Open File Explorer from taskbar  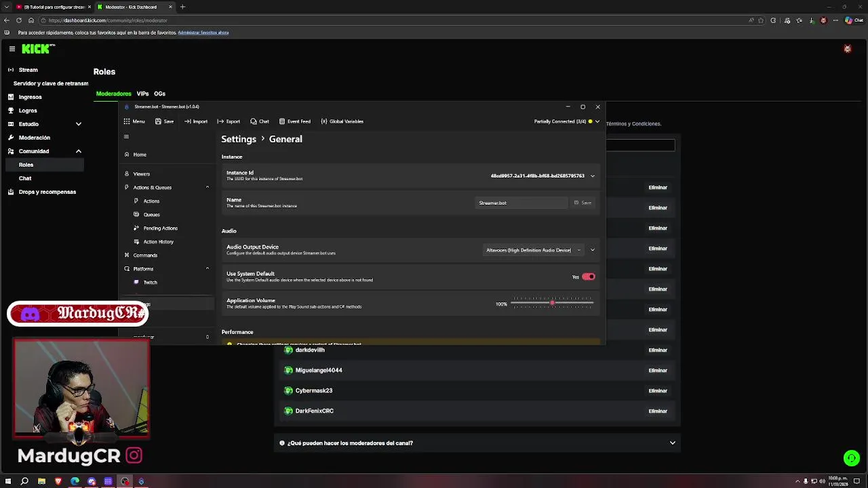41,481
